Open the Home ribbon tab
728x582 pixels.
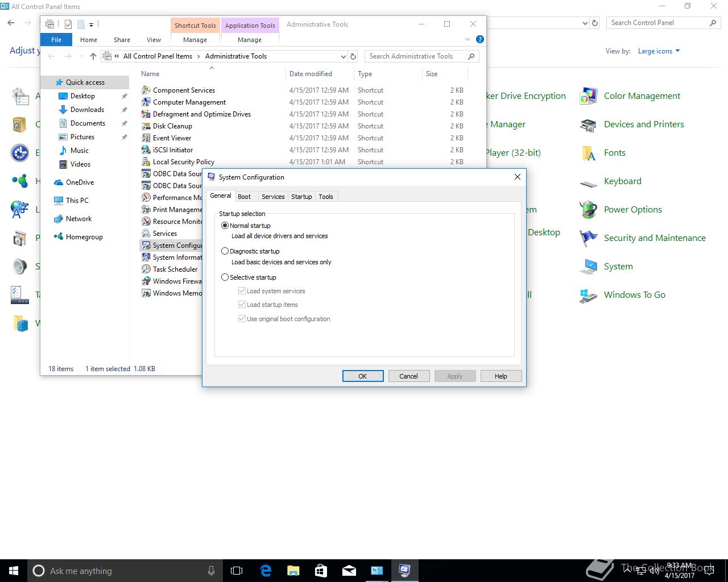click(89, 40)
